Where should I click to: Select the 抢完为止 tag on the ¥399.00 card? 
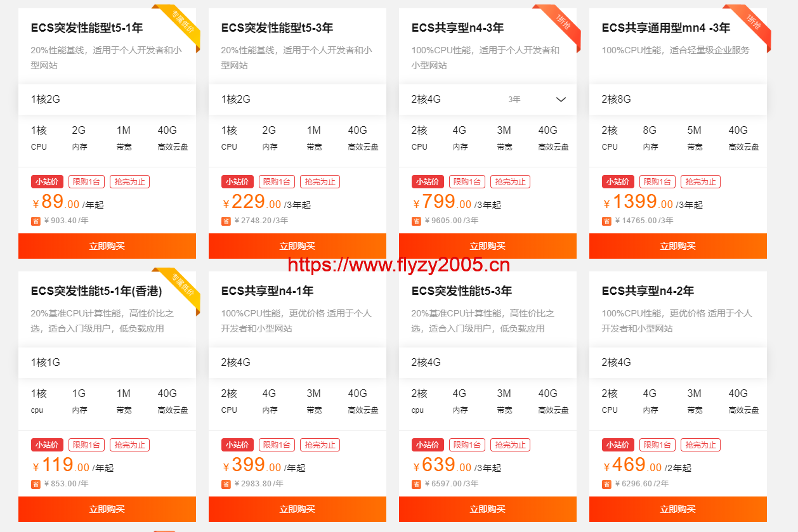[x=320, y=445]
